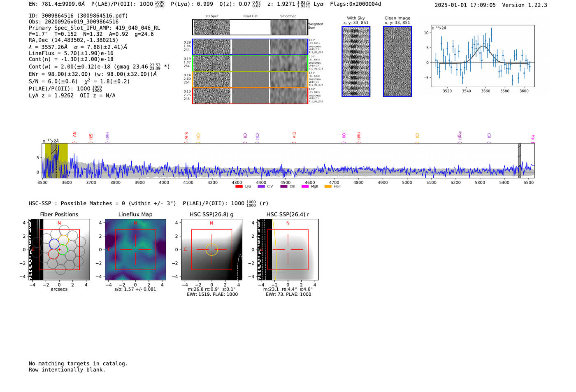Click the 419_RL_093 fiber label
Screen dimensions: 576x392
pos(316,52)
